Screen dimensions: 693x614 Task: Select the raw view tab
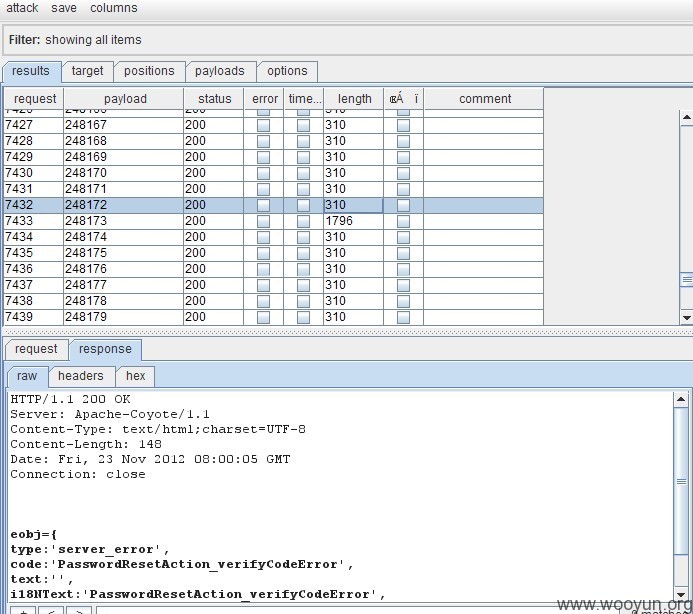pyautogui.click(x=27, y=376)
